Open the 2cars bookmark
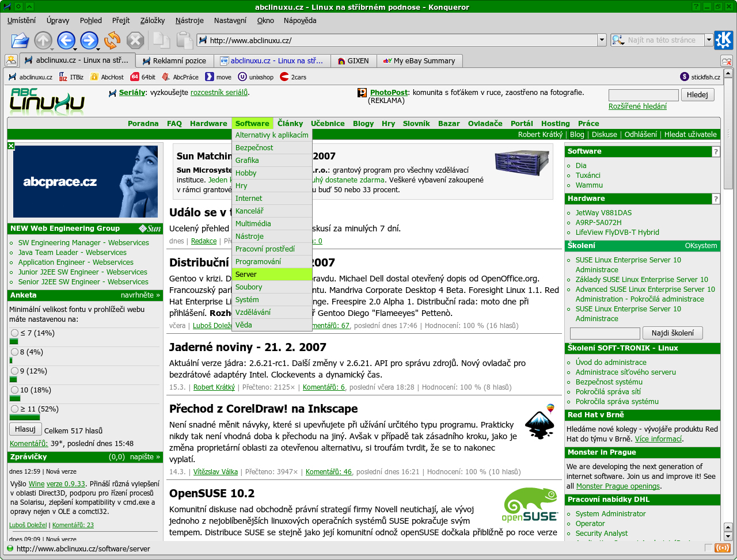 click(x=293, y=77)
